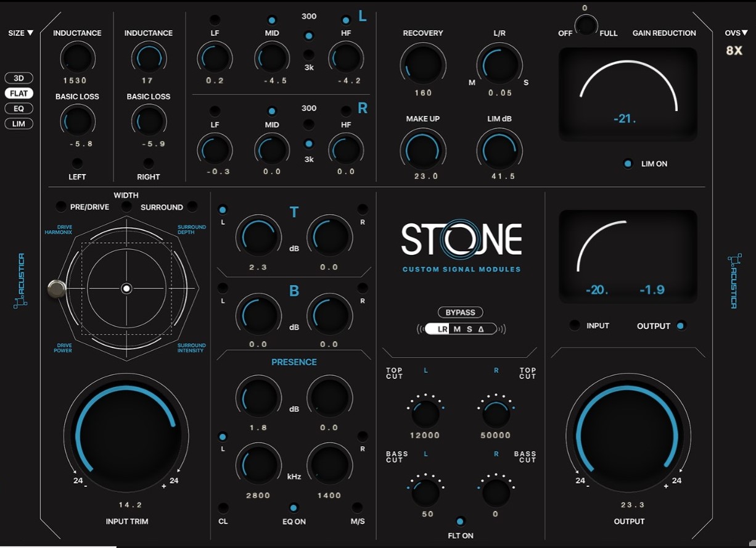The height and width of the screenshot is (548, 756).
Task: Open the SIZE dropdown
Action: [21, 33]
